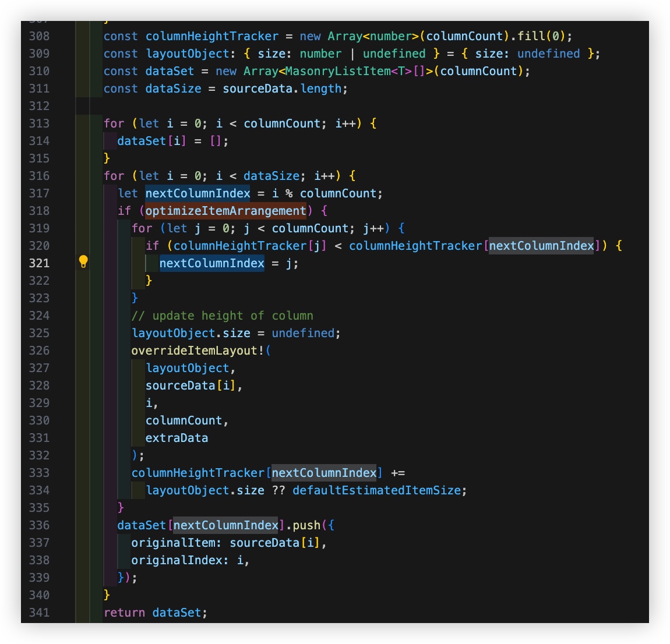Click layoutObject declaration on line 309

[187, 54]
